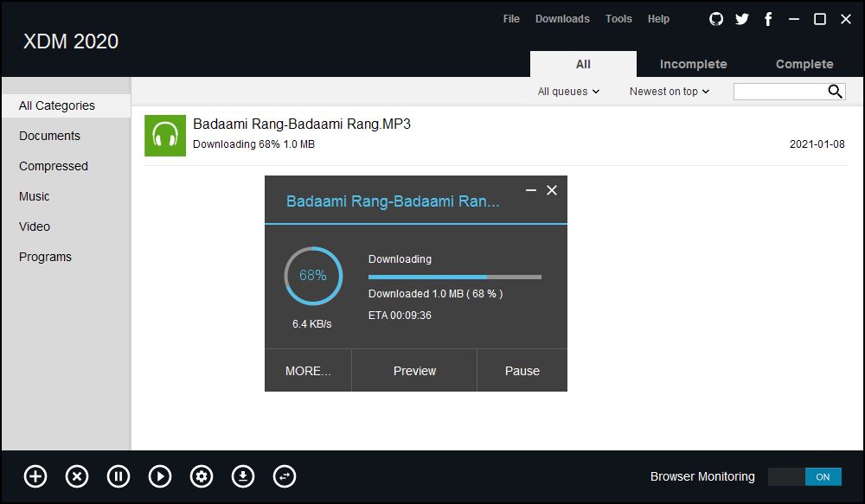The width and height of the screenshot is (865, 504).
Task: Resume download with the play circle icon
Action: (x=160, y=476)
